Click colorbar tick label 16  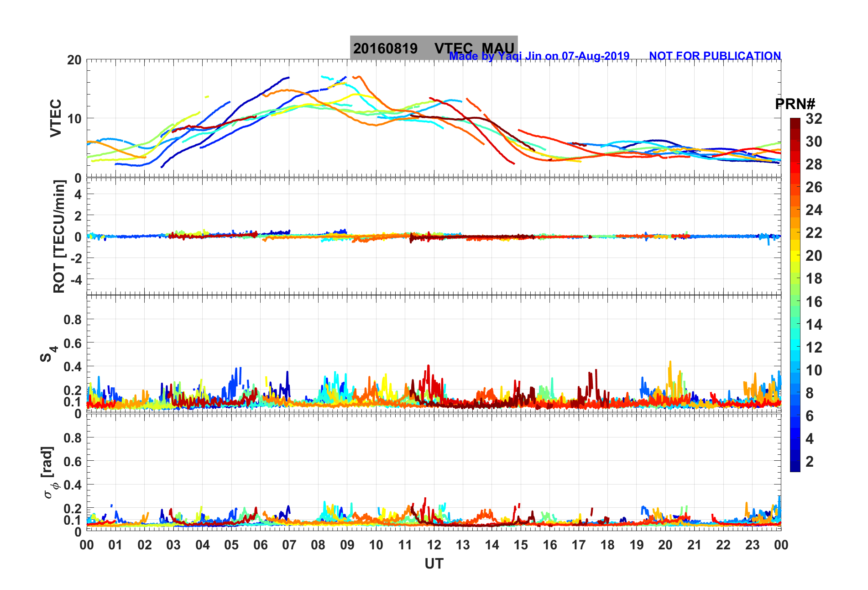814,301
